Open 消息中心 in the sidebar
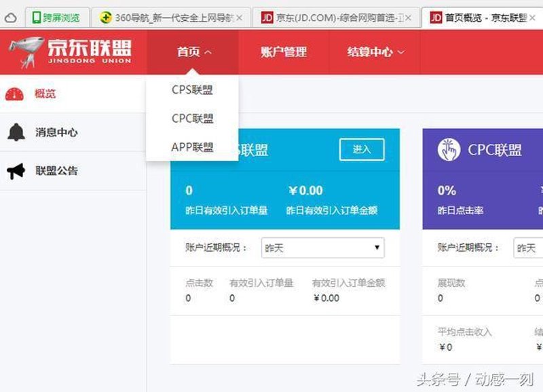Screen dimensions: 543x392 pos(73,132)
